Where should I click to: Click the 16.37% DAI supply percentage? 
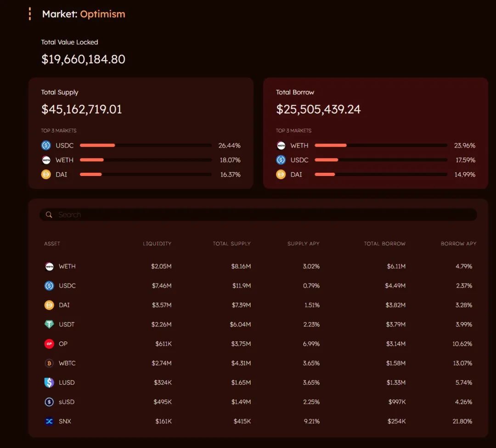click(230, 175)
